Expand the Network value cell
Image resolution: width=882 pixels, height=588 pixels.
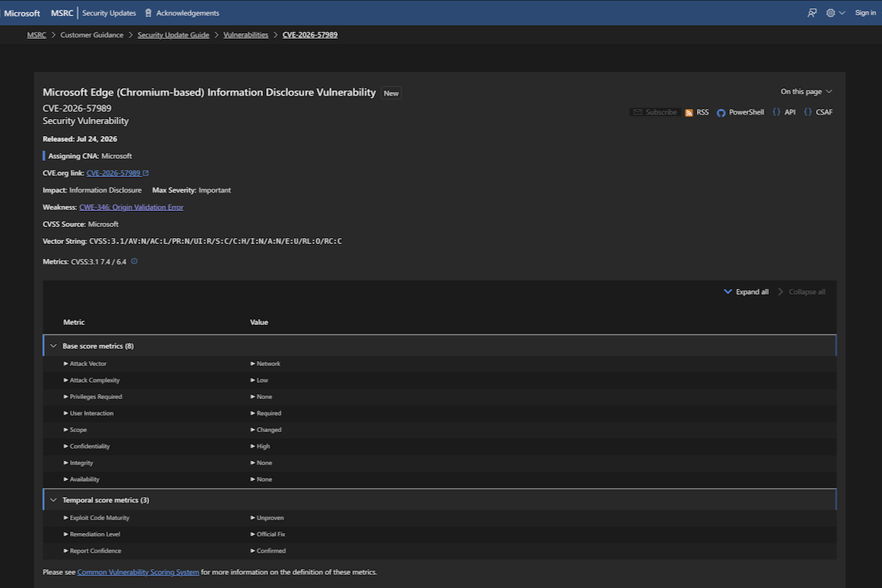tap(265, 364)
